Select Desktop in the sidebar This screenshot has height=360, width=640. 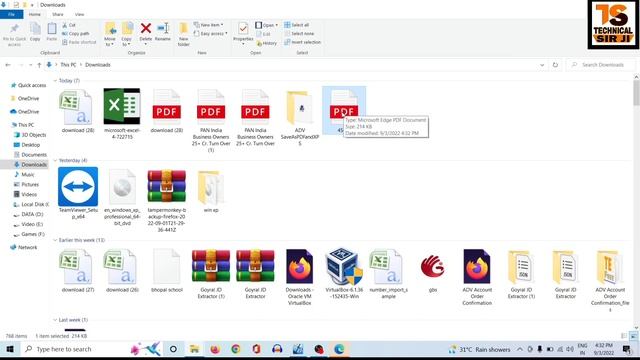click(27, 145)
